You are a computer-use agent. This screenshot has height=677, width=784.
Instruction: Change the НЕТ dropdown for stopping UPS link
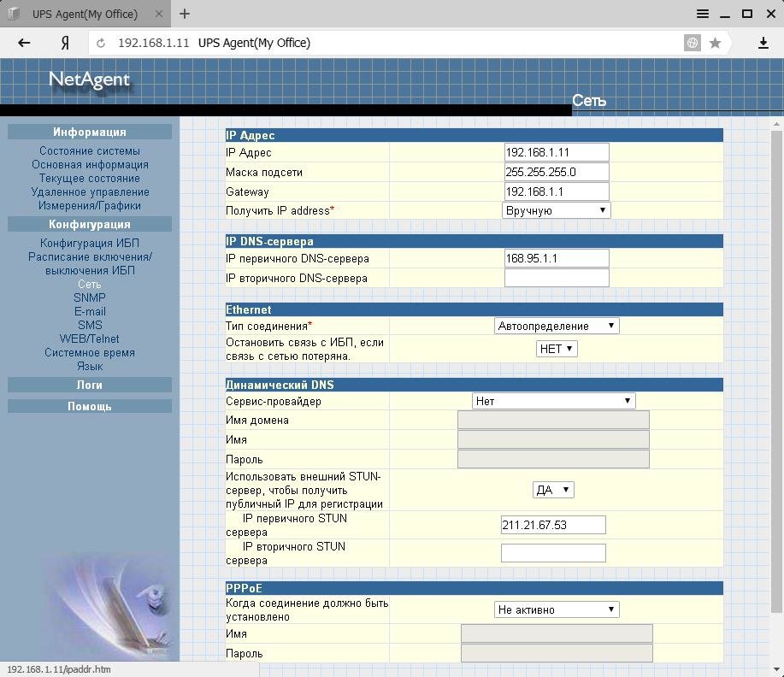556,349
